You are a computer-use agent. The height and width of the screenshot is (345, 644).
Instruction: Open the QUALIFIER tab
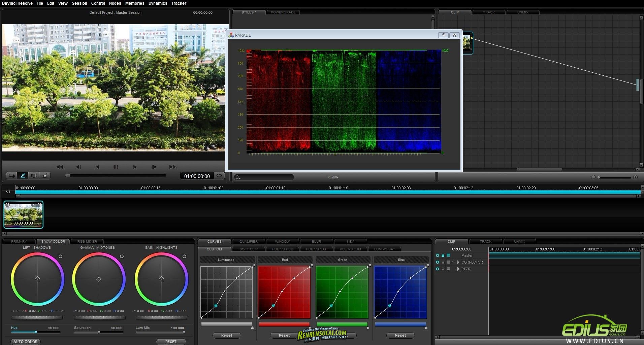249,241
